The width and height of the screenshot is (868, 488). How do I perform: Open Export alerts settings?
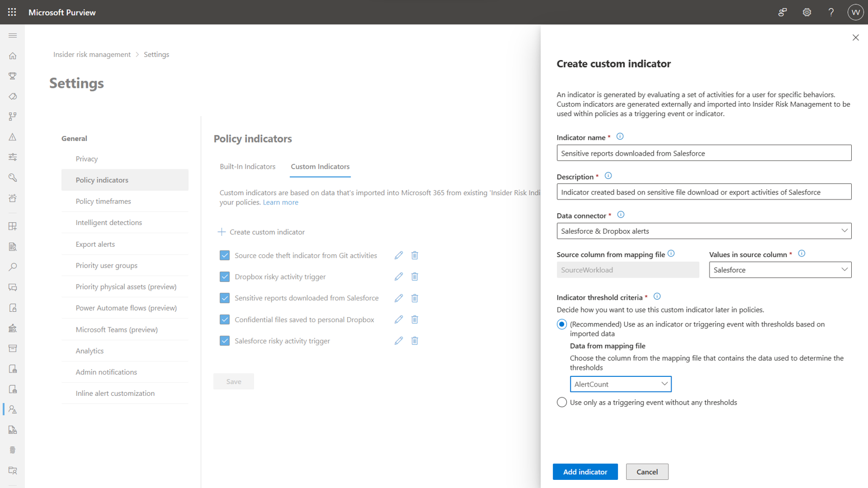pos(125,244)
